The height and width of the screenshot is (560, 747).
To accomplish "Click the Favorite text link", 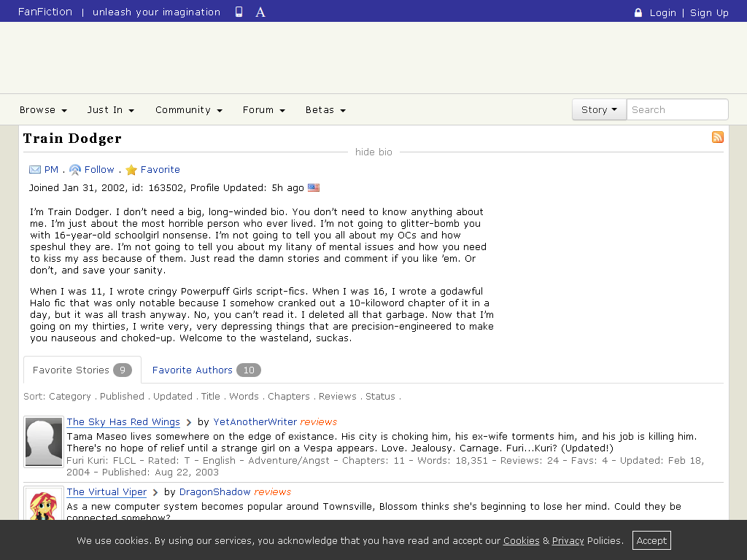I will click(x=160, y=169).
